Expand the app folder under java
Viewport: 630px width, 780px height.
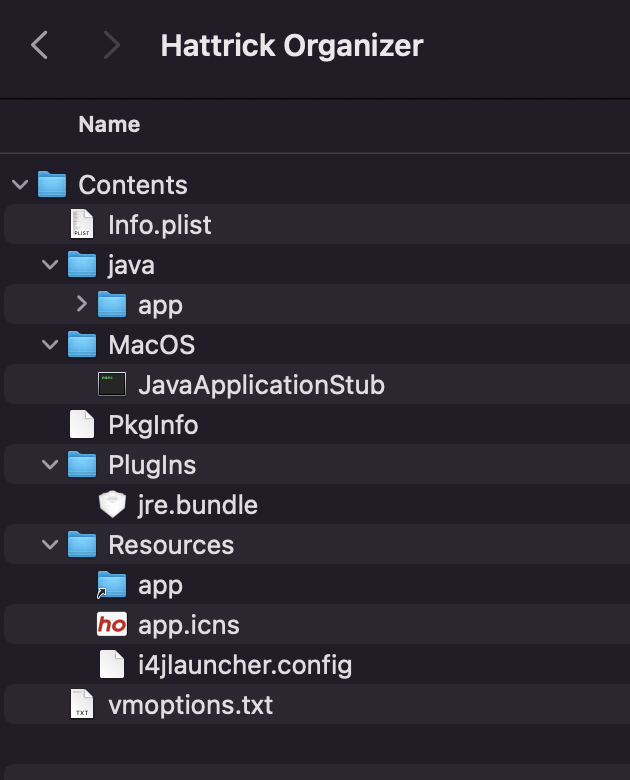pyautogui.click(x=82, y=304)
